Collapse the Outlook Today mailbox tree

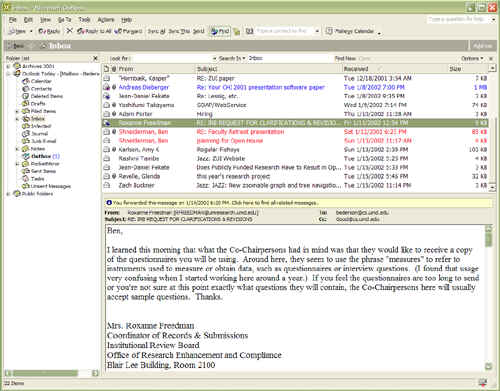pyautogui.click(x=8, y=74)
